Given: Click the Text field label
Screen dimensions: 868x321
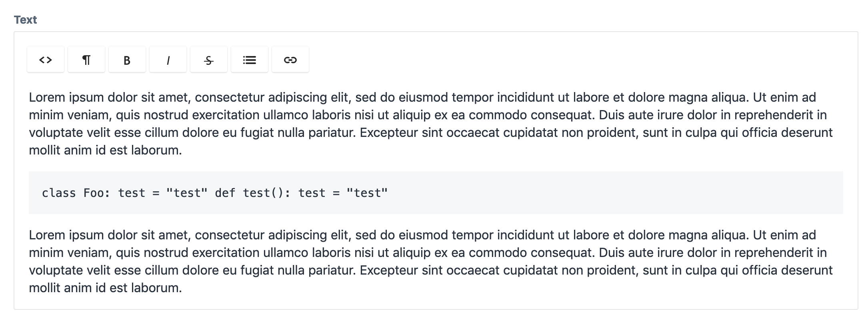Looking at the screenshot, I should point(25,19).
